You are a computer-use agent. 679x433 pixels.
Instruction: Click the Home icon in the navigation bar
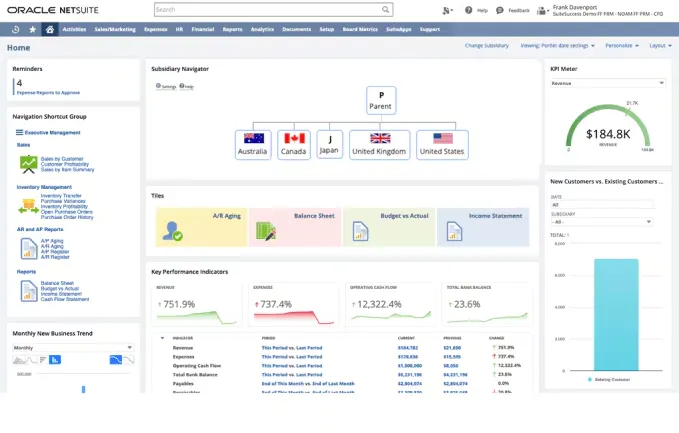[x=50, y=29]
